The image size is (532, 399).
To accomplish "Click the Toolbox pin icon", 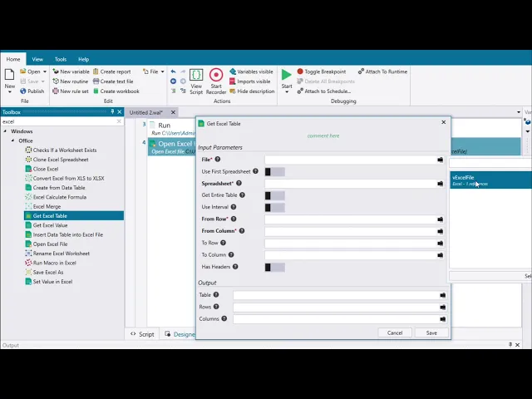I will coord(112,111).
